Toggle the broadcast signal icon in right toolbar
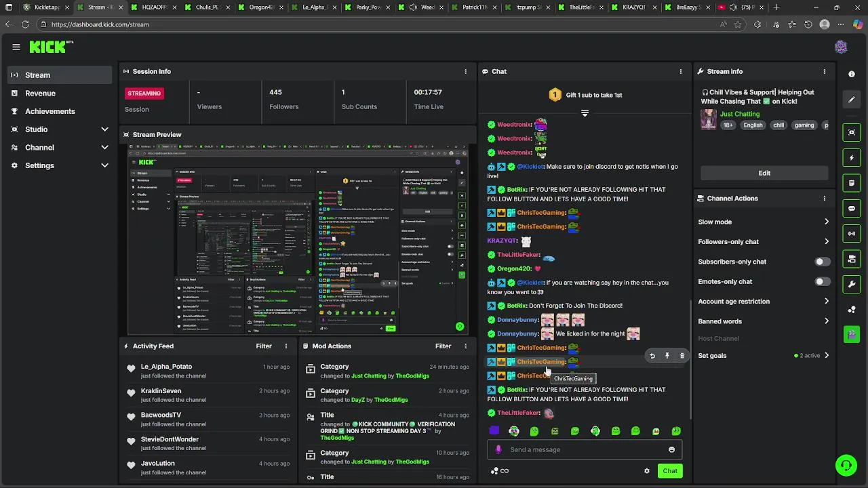This screenshot has width=868, height=488. pyautogui.click(x=852, y=234)
